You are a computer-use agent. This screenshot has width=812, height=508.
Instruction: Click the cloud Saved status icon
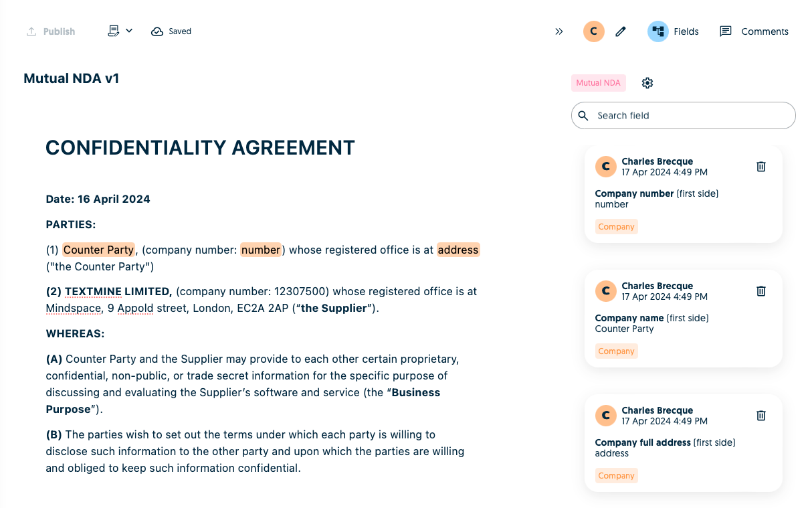click(157, 31)
